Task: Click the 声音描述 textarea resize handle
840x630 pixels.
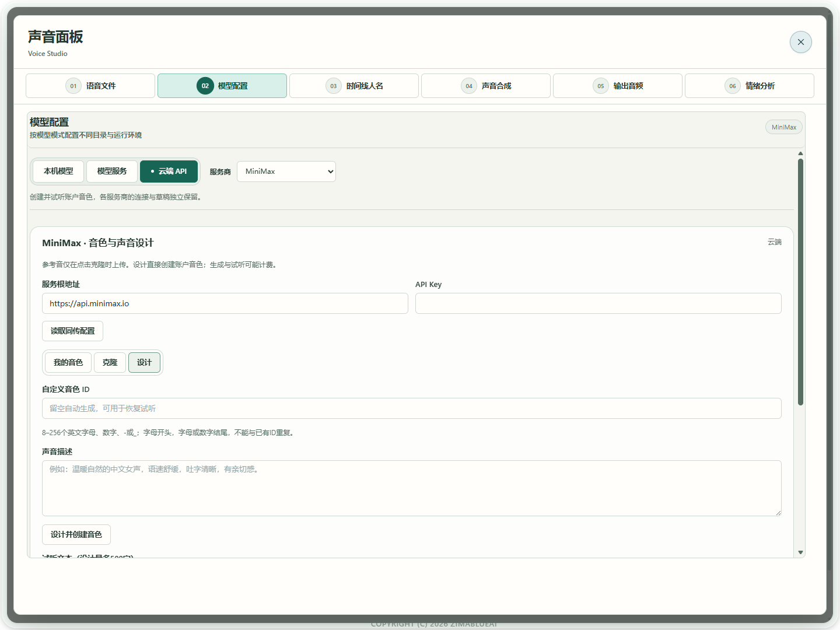Action: [778, 512]
